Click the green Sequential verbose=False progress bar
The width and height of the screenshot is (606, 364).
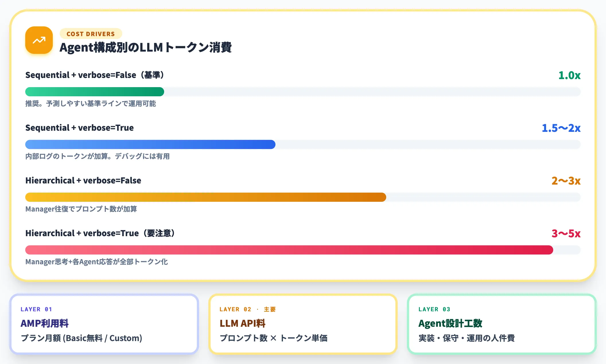pos(95,92)
